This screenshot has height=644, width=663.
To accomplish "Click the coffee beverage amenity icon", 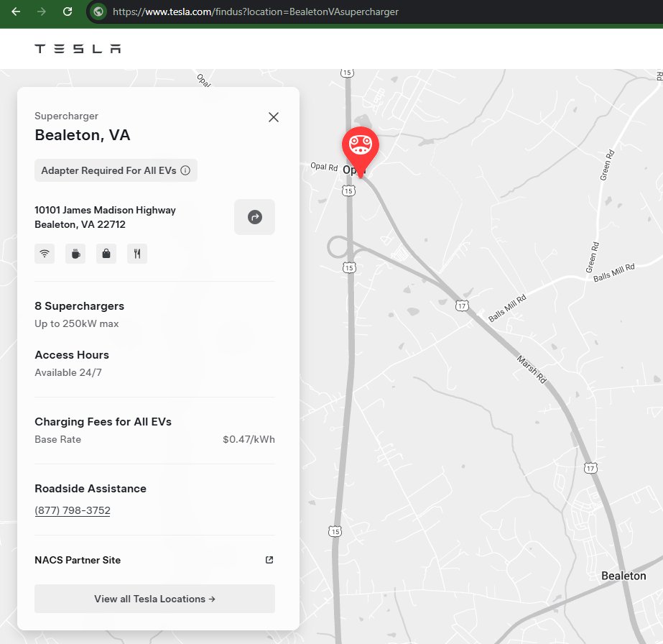I will coord(75,254).
